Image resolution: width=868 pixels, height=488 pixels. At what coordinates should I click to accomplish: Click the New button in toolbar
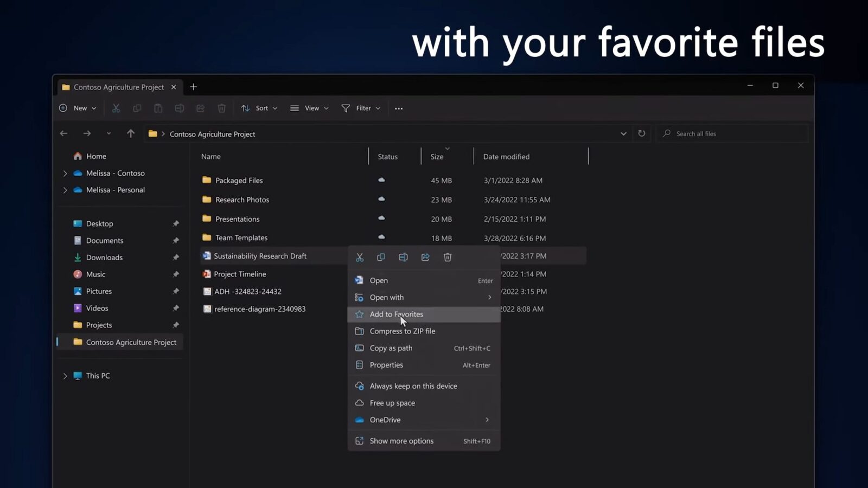pyautogui.click(x=78, y=108)
